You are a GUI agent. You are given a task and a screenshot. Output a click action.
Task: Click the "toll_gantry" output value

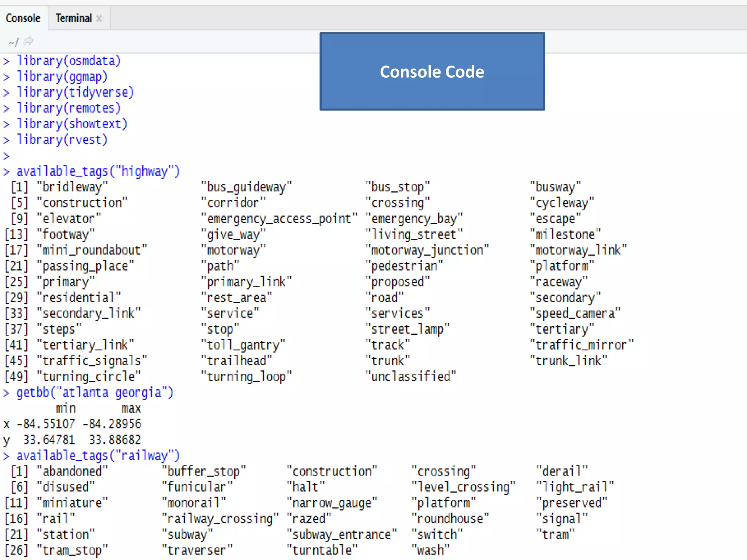[x=243, y=345]
